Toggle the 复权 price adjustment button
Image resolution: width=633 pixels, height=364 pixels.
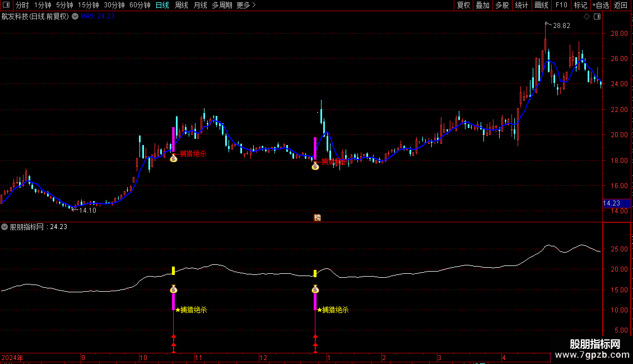point(463,6)
